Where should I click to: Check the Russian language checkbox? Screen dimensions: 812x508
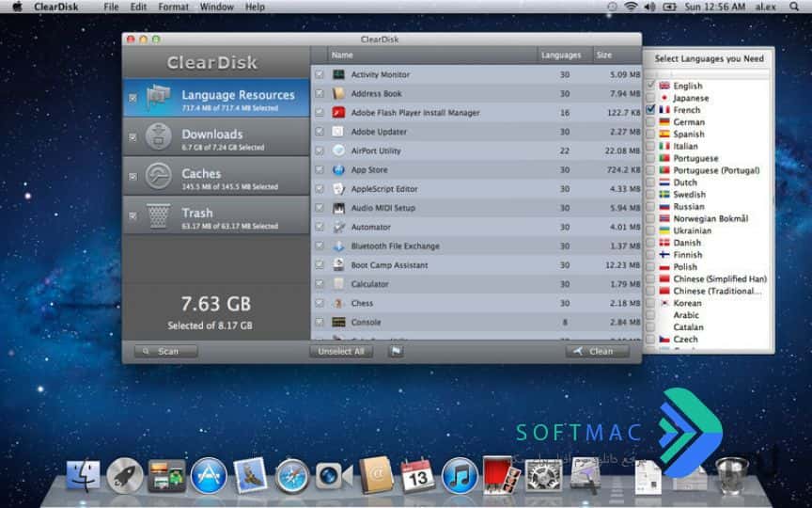point(650,206)
